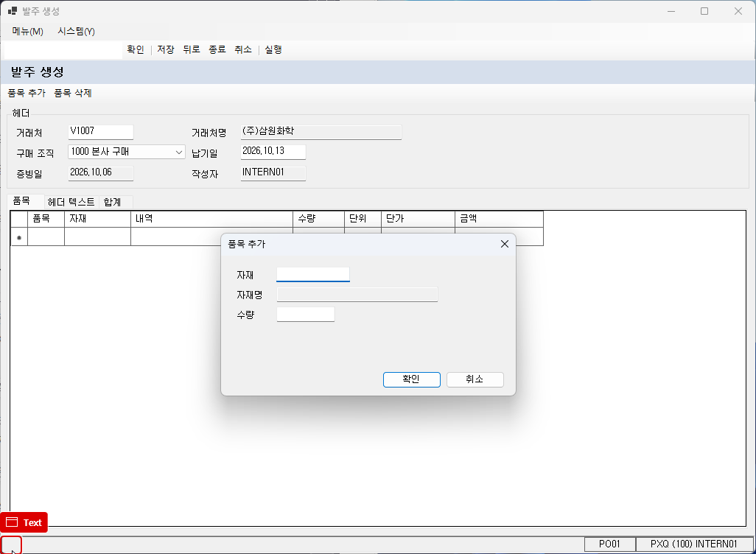The height and width of the screenshot is (554, 756).
Task: Click 실행 in the toolbar
Action: click(273, 49)
